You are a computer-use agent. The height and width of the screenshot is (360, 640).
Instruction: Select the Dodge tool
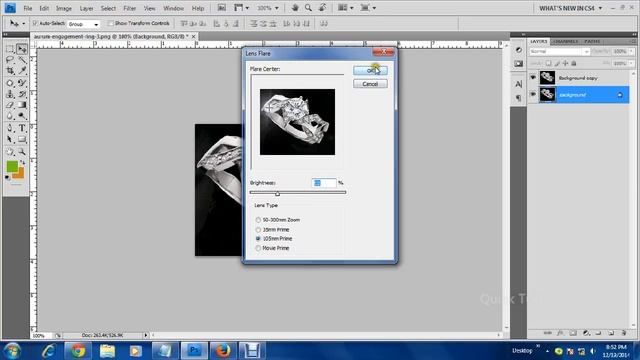point(22,116)
